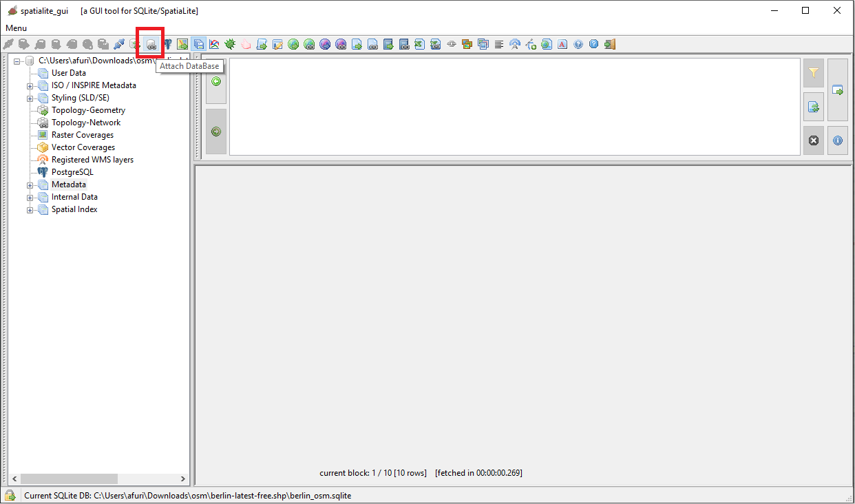Click the PostgreSQL elephant icon in the toolbar
The height and width of the screenshot is (504, 855).
click(167, 44)
